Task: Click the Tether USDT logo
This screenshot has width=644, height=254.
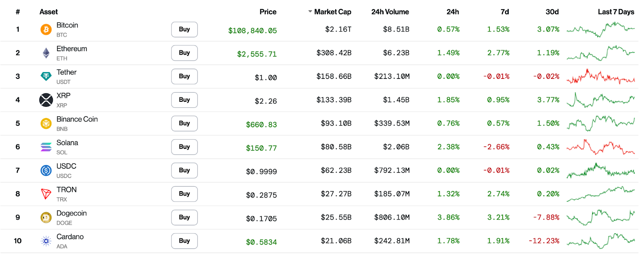Action: click(x=46, y=76)
